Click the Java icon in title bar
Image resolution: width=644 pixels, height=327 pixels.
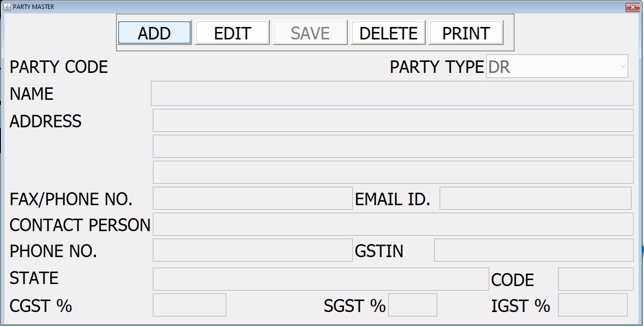7,6
